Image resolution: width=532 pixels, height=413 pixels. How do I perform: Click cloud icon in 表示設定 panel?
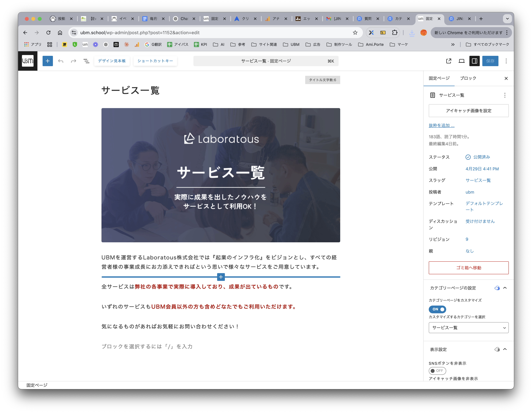point(497,349)
